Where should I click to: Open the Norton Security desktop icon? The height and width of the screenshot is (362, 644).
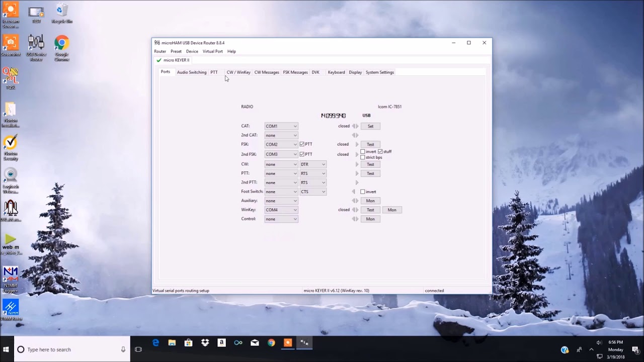click(11, 148)
